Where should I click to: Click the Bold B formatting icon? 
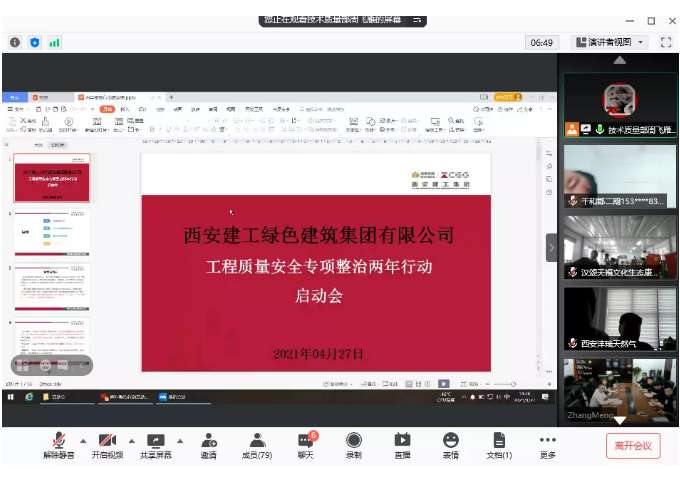pyautogui.click(x=152, y=129)
